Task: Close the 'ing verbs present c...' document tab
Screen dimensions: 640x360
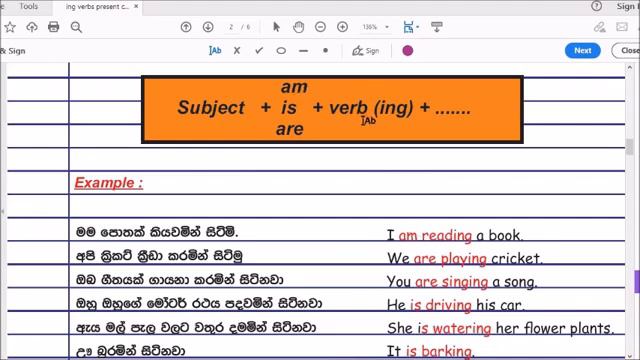Action: (x=136, y=6)
